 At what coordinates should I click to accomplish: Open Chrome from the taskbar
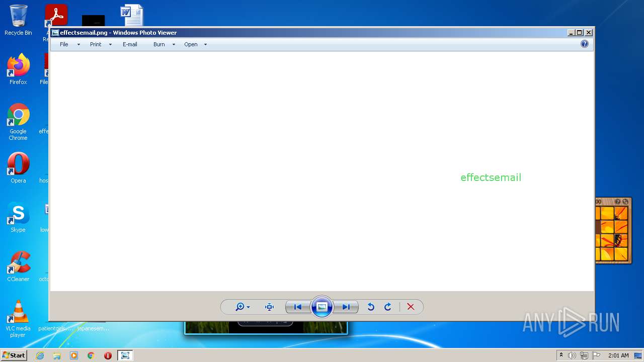[91, 355]
